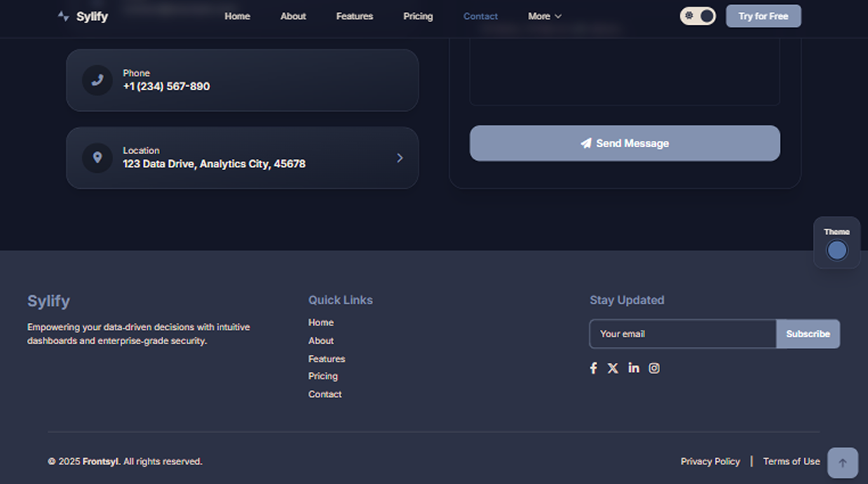Click About in the Quick Links footer

(x=321, y=341)
